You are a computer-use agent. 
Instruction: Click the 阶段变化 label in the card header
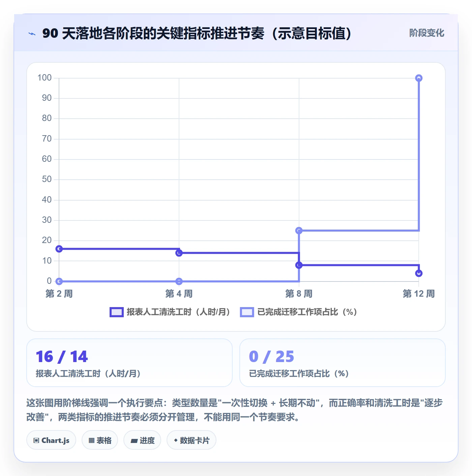tap(426, 33)
